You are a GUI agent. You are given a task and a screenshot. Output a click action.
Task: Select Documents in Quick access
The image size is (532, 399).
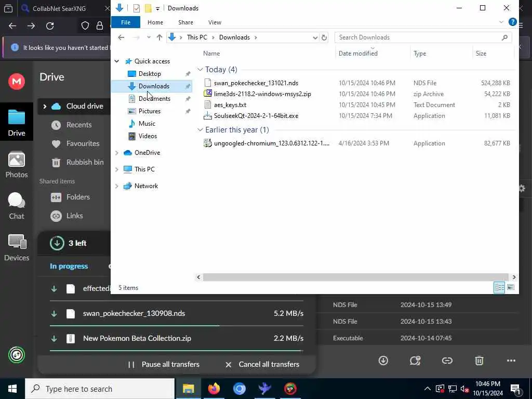154,99
